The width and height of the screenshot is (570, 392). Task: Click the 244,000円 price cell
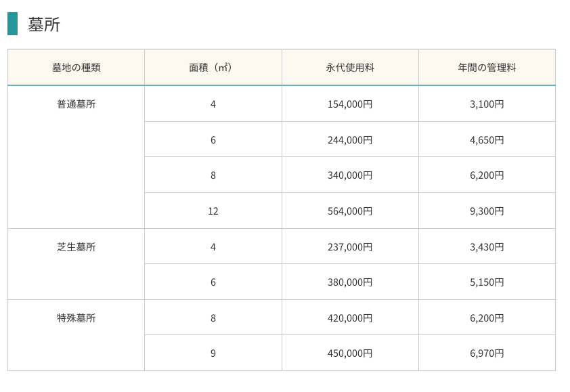(x=350, y=139)
